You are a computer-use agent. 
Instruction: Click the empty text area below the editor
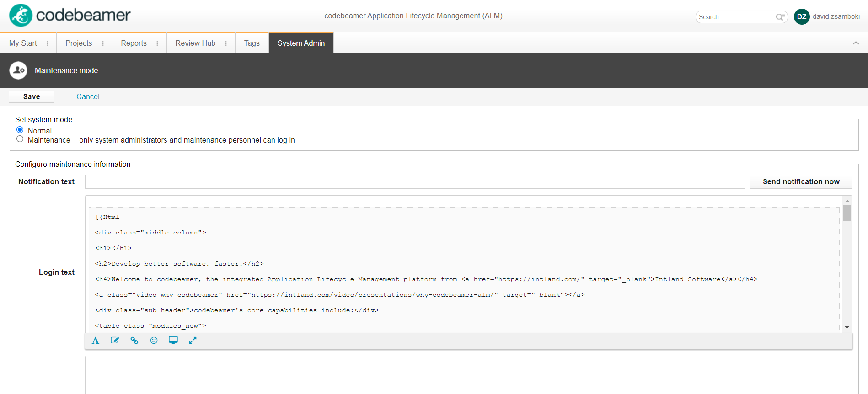[468, 375]
